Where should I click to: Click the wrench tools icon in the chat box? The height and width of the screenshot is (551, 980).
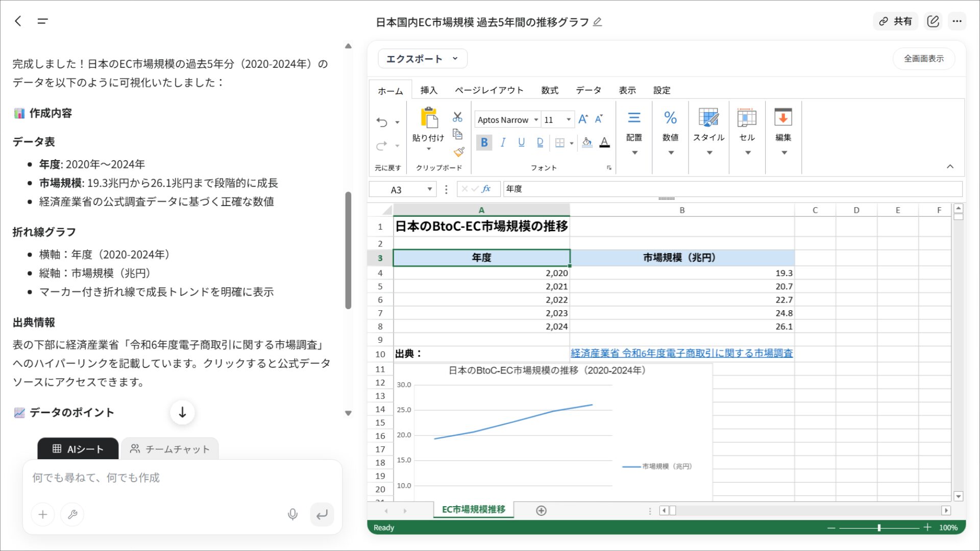72,514
